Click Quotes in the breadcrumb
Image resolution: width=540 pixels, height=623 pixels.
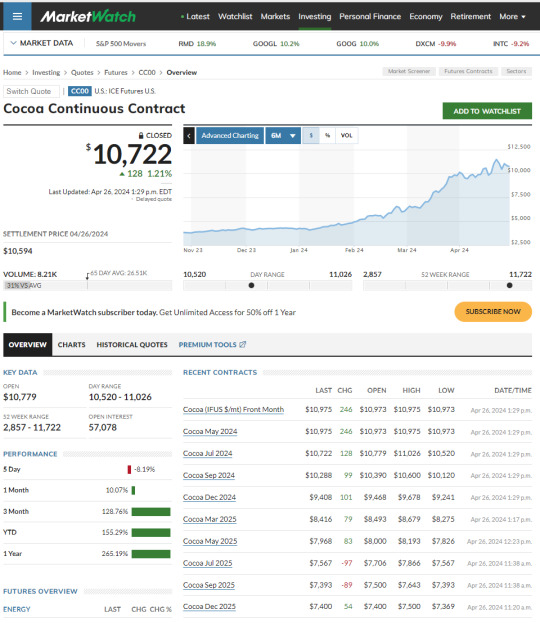pyautogui.click(x=82, y=72)
